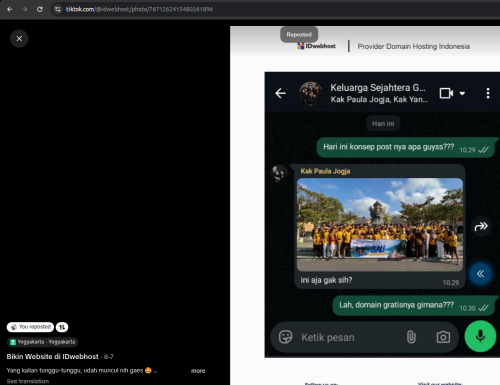Screen dimensions: 500x385
Task: Start a video call with camera icon
Action: pos(446,93)
